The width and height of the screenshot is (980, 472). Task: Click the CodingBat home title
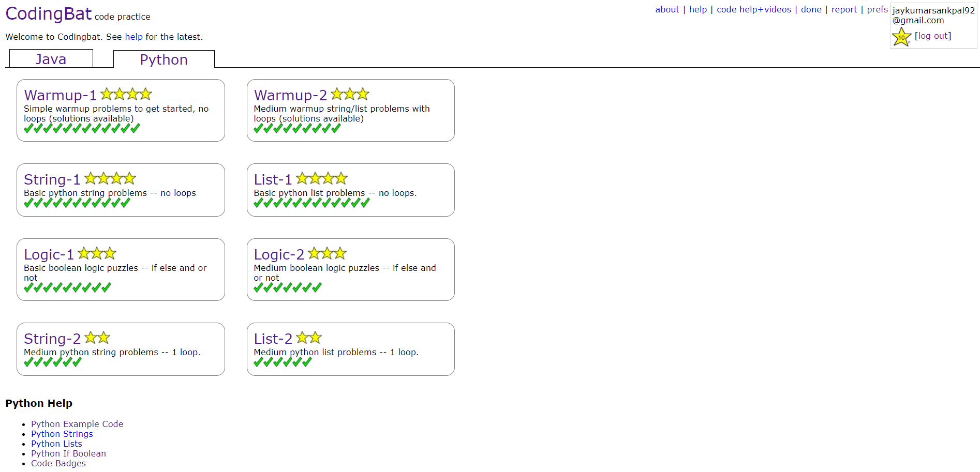click(x=49, y=13)
